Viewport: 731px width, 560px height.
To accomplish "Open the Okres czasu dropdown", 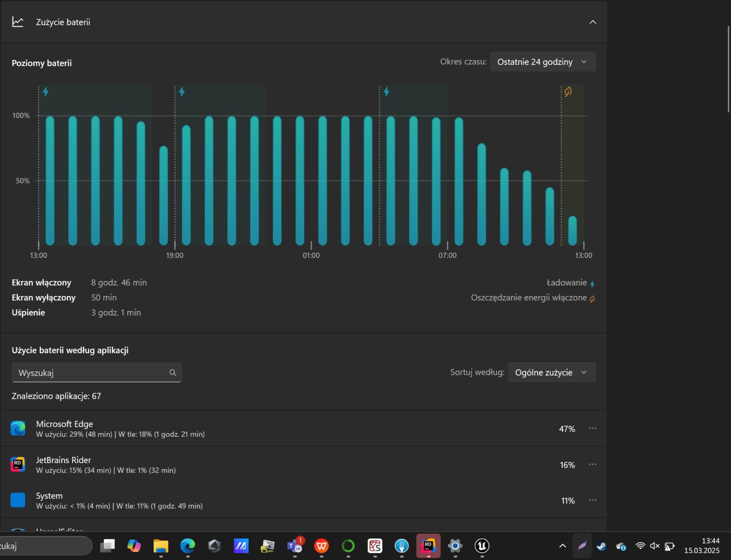I will [x=542, y=62].
